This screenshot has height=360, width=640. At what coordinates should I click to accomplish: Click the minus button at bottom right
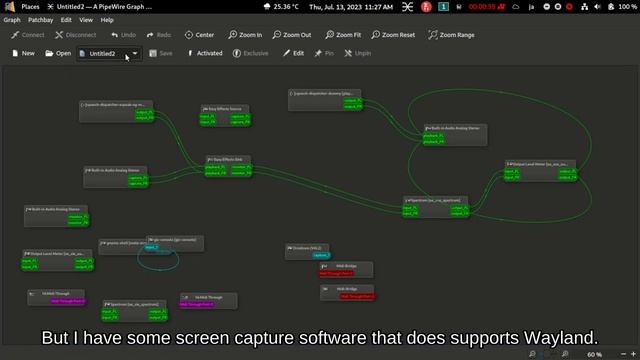pyautogui.click(x=623, y=354)
